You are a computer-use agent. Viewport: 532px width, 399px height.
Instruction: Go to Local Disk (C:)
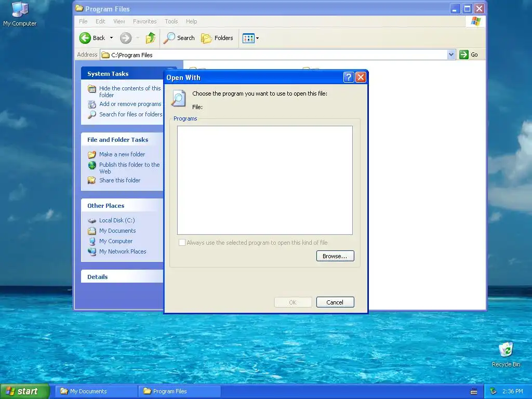coord(117,220)
